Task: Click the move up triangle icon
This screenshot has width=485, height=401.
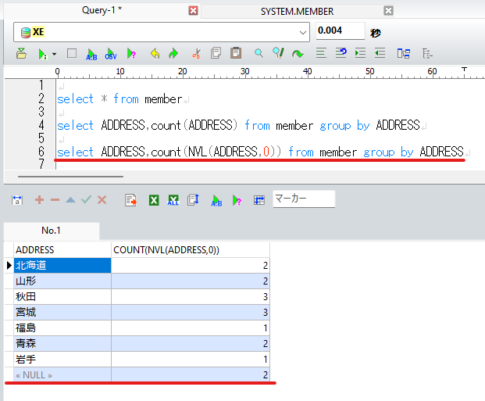Action: pos(70,200)
